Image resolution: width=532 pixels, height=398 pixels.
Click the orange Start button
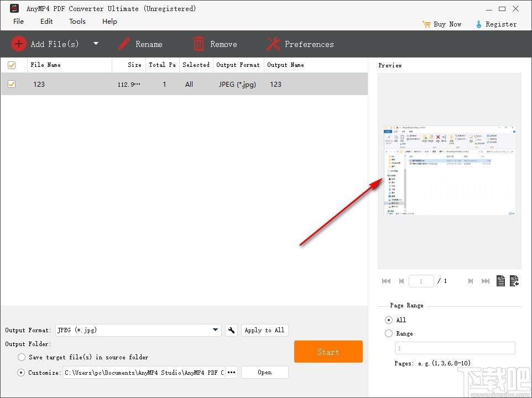click(x=328, y=352)
